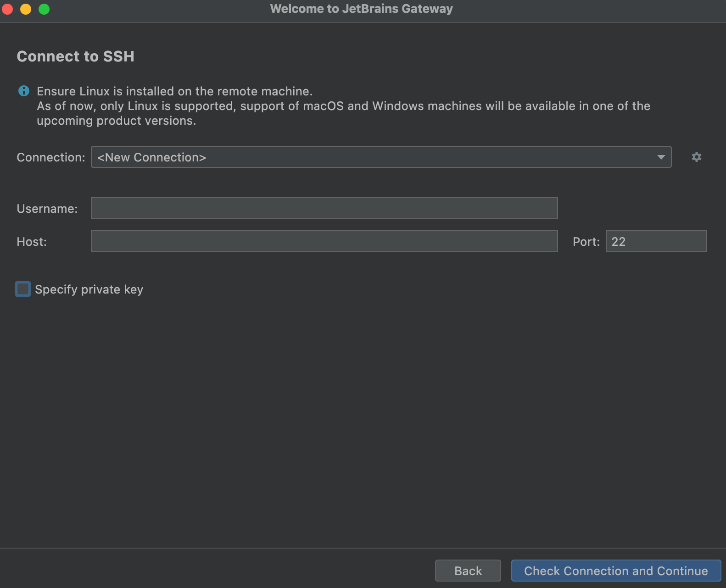Select the <New Connection> combo box
The height and width of the screenshot is (588, 726).
(381, 157)
